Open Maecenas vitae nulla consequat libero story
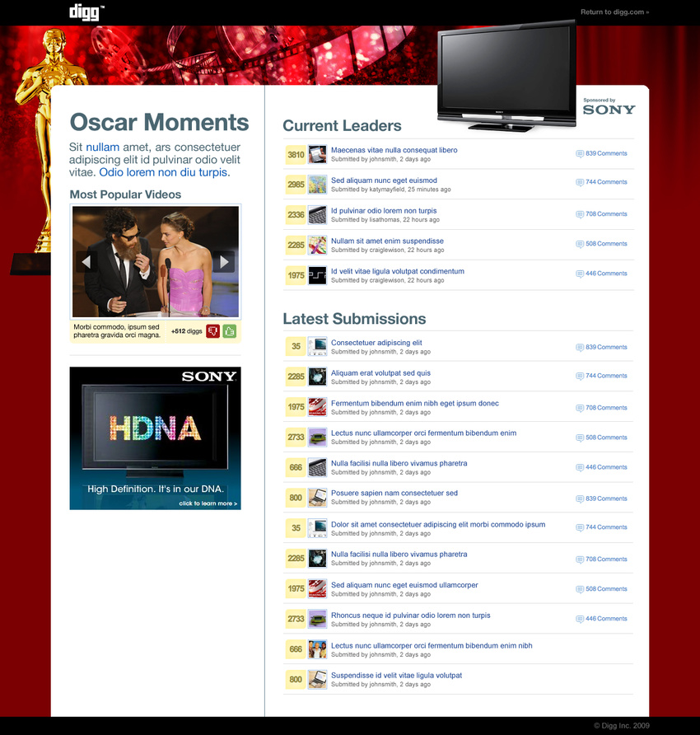This screenshot has height=735, width=700. [394, 150]
